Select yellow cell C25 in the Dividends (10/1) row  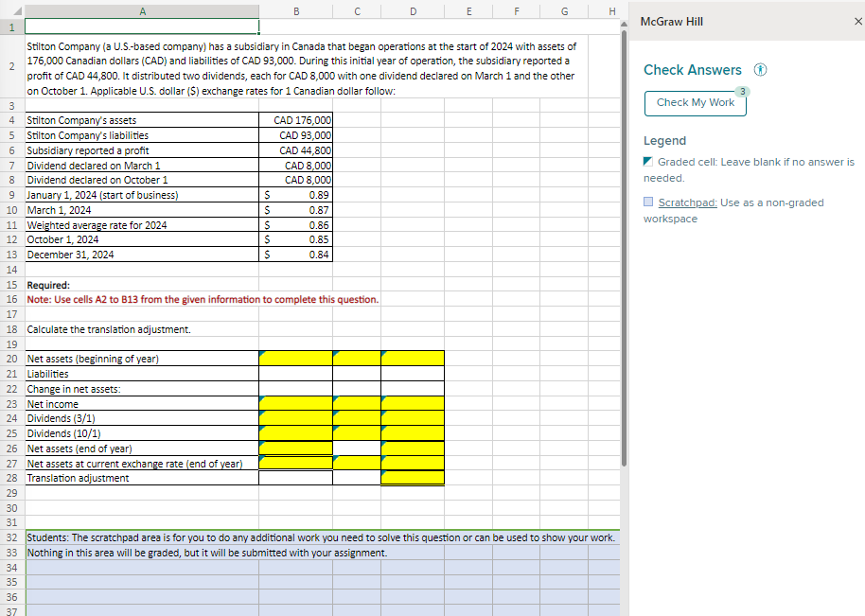click(357, 433)
